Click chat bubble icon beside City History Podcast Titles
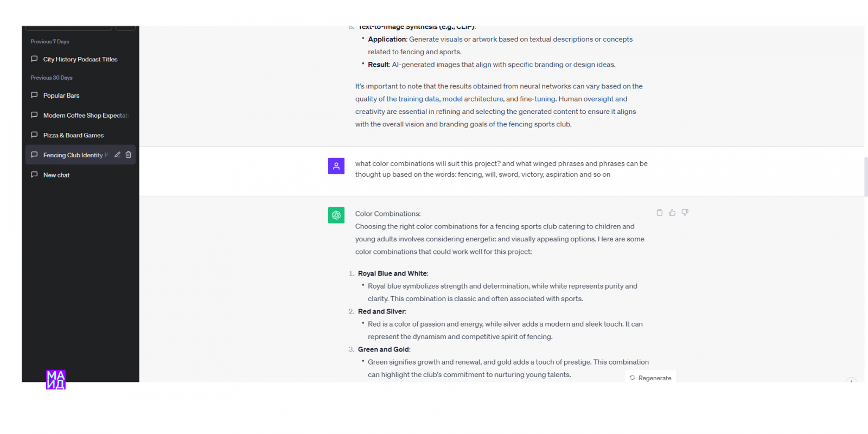Image resolution: width=868 pixels, height=434 pixels. coord(34,59)
